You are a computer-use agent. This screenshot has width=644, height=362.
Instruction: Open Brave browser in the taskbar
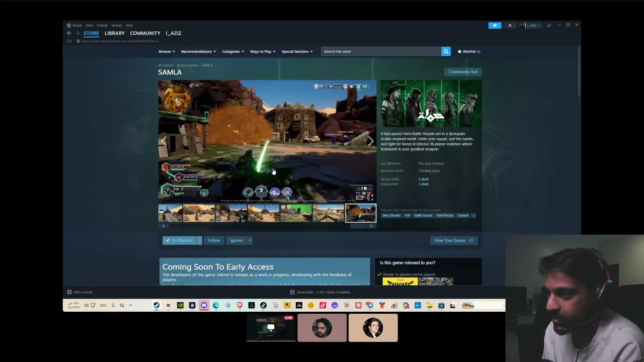(239, 305)
